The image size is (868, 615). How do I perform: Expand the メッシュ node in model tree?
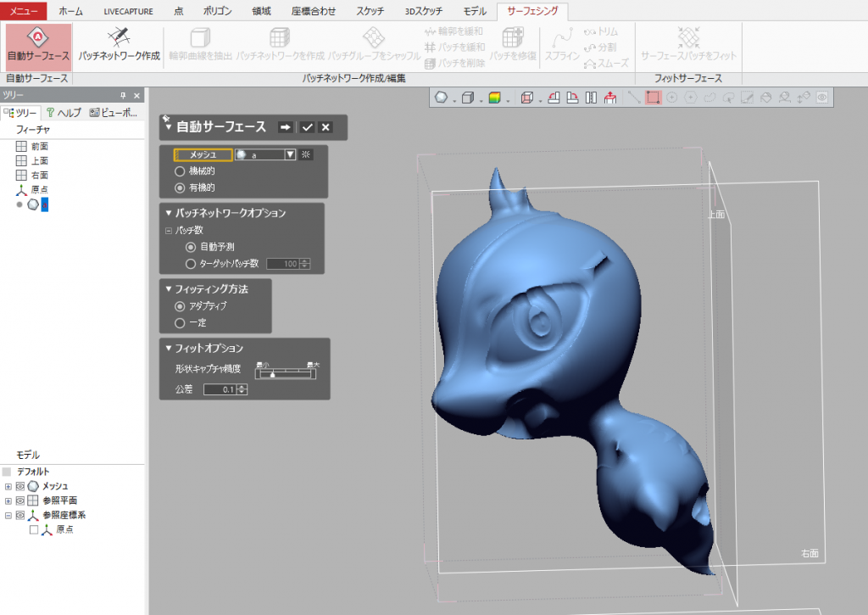(8, 486)
